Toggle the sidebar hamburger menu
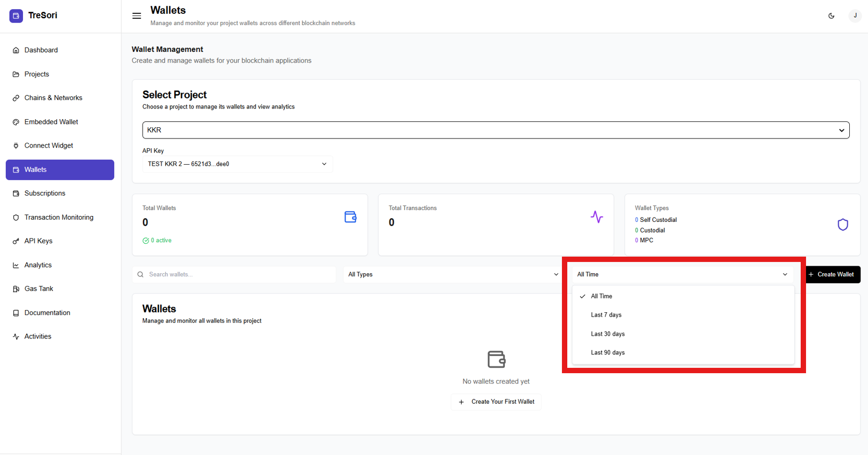The height and width of the screenshot is (455, 868). [x=137, y=16]
